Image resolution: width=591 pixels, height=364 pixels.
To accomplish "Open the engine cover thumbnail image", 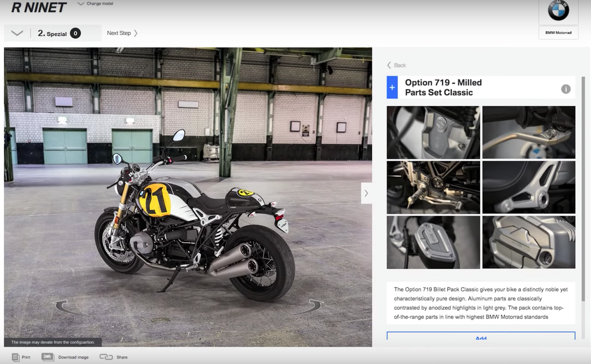I will 433,132.
